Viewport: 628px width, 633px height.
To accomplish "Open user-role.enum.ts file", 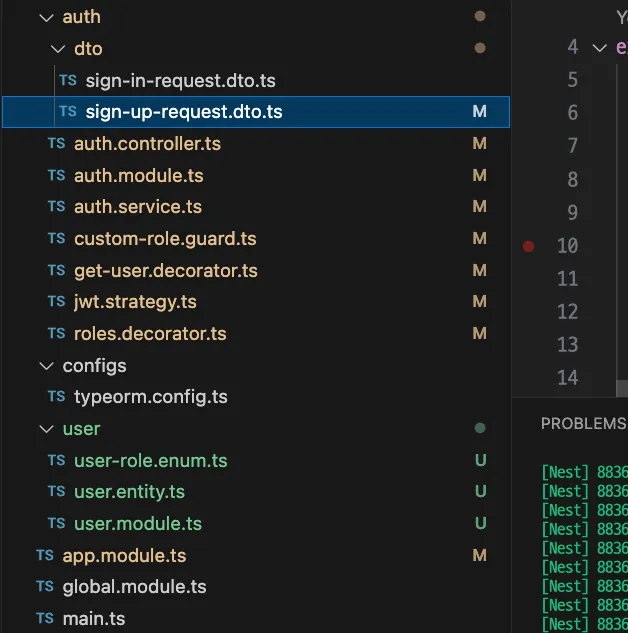I will [x=150, y=461].
